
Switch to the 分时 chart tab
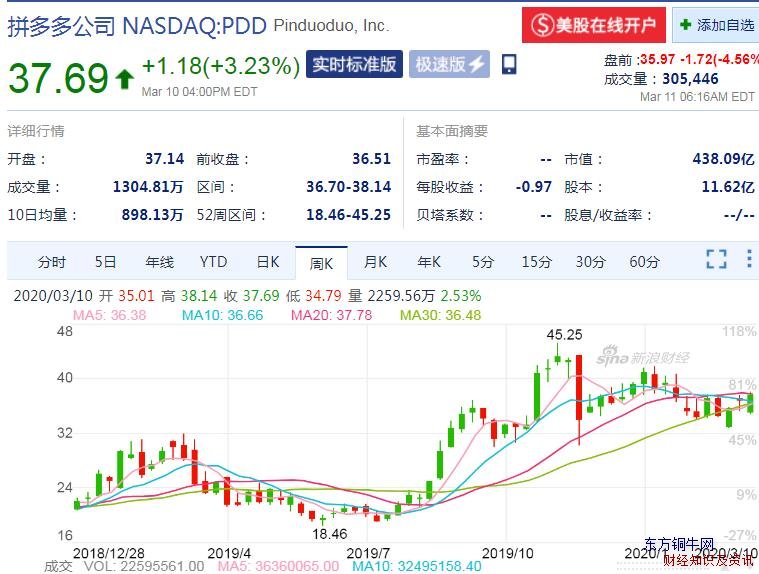pyautogui.click(x=52, y=262)
